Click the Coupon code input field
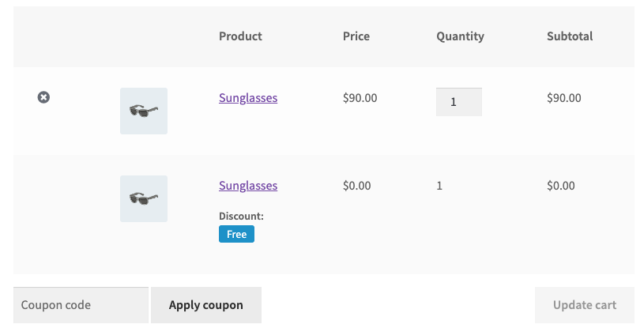 coord(81,305)
